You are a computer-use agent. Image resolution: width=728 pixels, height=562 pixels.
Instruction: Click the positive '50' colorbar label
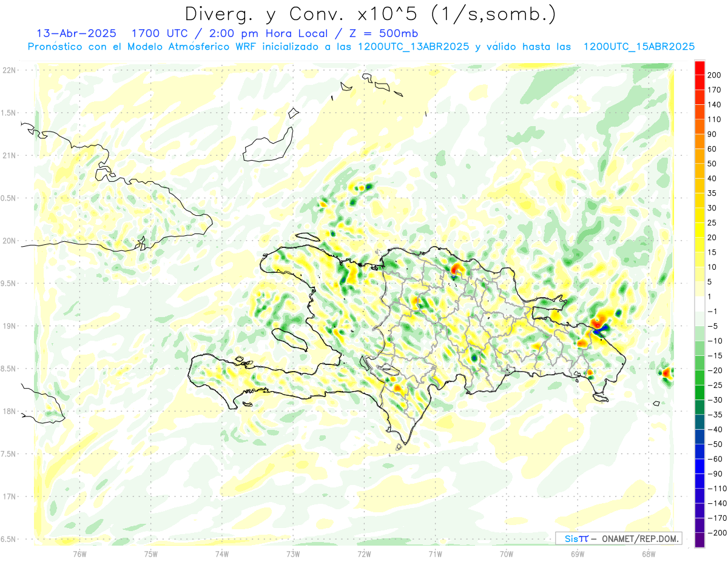click(712, 164)
